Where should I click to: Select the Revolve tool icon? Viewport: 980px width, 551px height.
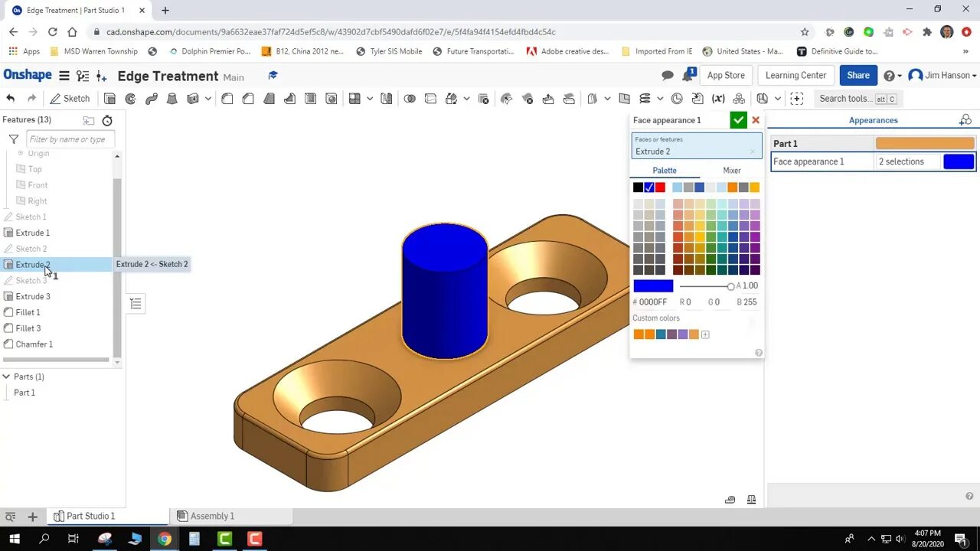coord(130,99)
